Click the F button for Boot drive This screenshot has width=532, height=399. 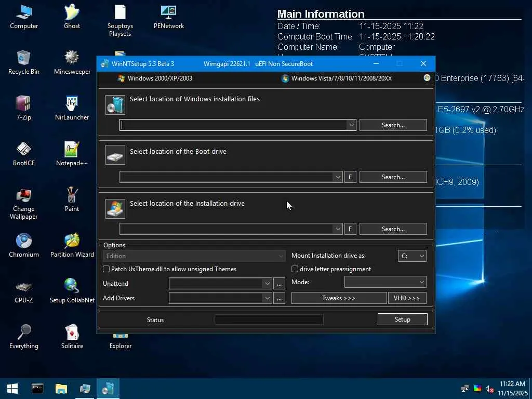pos(350,177)
